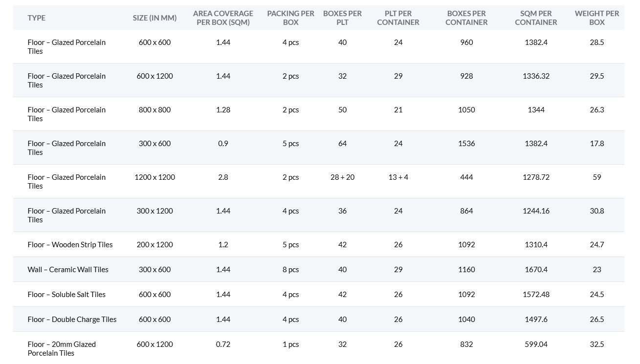The height and width of the screenshot is (364, 640).
Task: Click the SQM PER CONTAINER header
Action: (536, 18)
